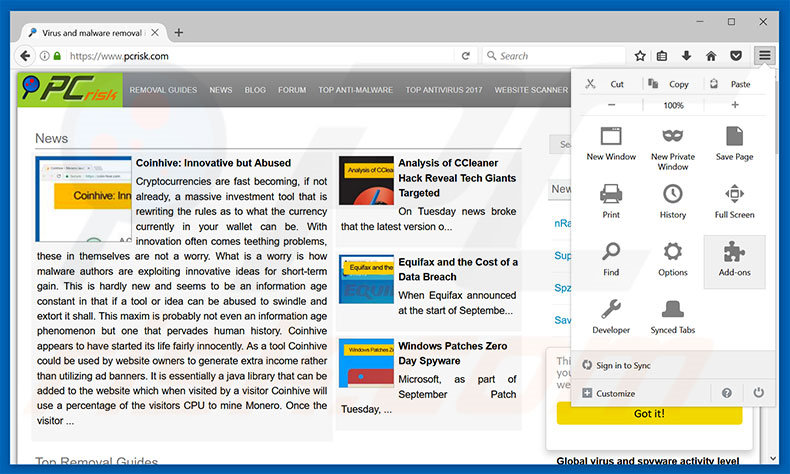This screenshot has width=790, height=474.
Task: Open a New Window from menu
Action: (x=611, y=144)
